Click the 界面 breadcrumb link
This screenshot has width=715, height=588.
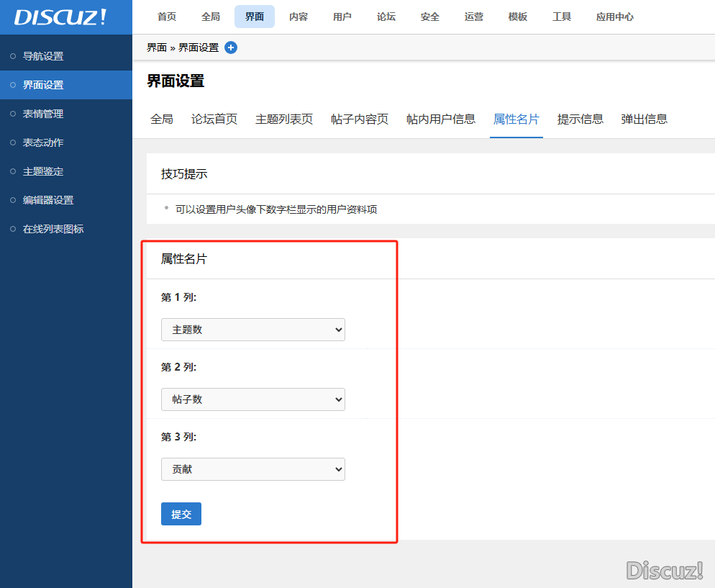coord(156,48)
